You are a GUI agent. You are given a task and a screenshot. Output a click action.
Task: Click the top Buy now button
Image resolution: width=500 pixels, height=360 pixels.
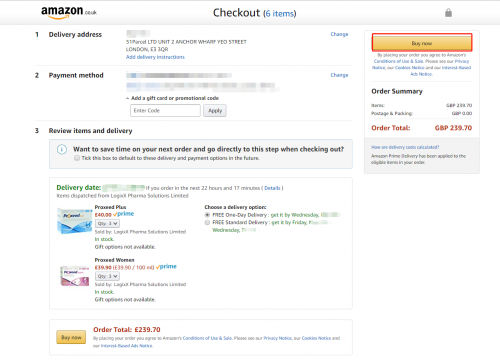click(x=422, y=43)
